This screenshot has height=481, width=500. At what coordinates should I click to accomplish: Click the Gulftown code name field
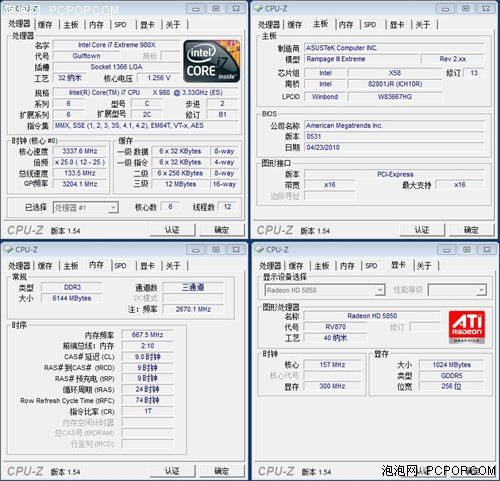click(87, 56)
